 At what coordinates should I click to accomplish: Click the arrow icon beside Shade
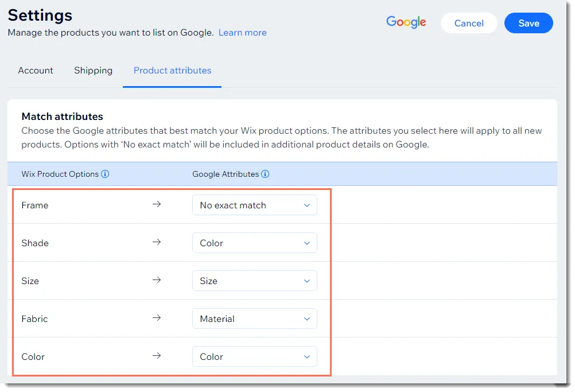[x=157, y=242]
